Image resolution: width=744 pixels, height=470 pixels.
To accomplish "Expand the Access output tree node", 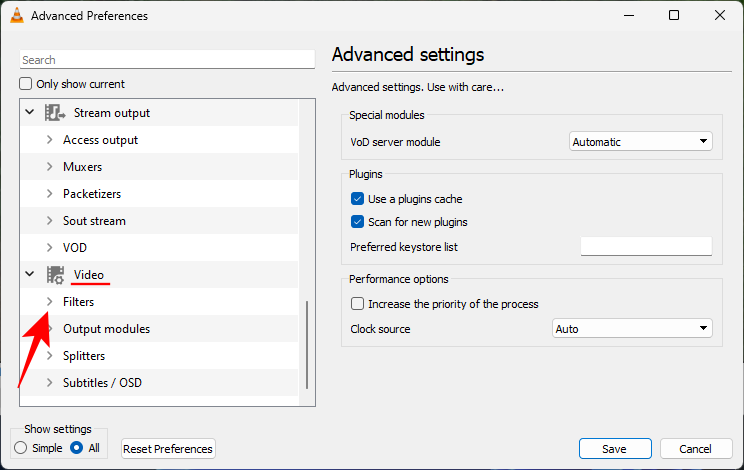I will (49, 140).
